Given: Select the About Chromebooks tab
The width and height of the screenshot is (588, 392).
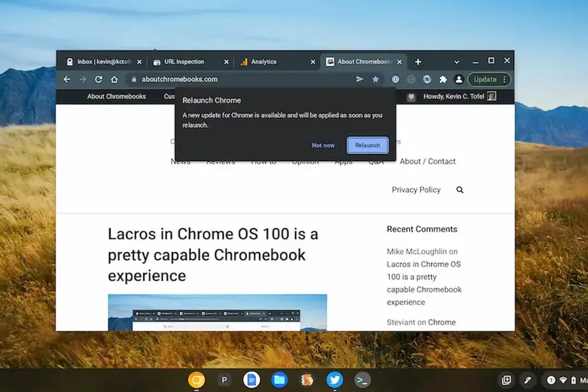Looking at the screenshot, I should click(364, 62).
